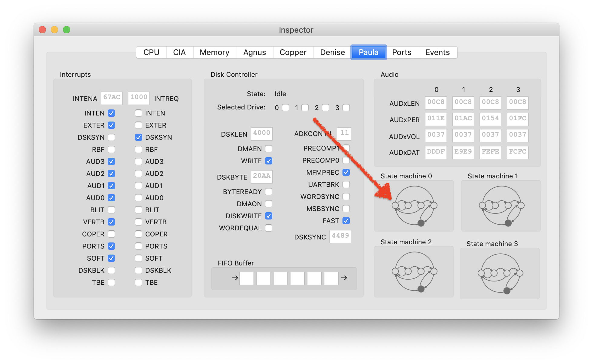Click the DSKLEN field showing 4000
Screen dimensions: 593x364
[x=262, y=134]
